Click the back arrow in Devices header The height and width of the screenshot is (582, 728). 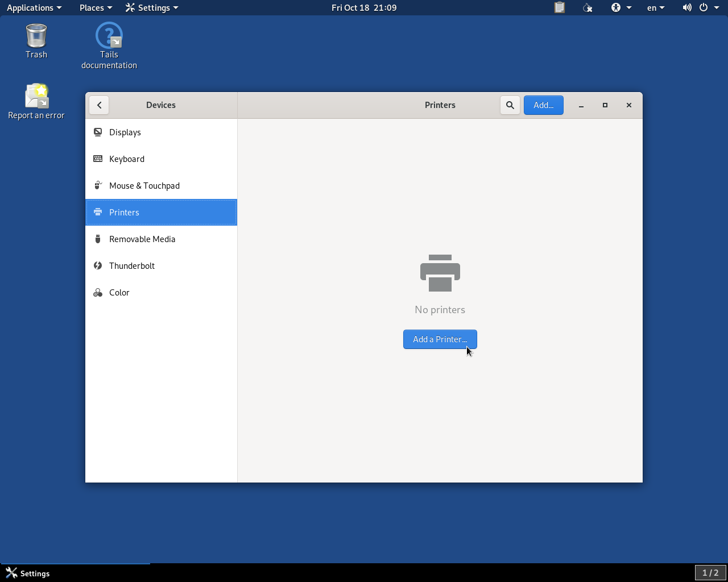99,105
